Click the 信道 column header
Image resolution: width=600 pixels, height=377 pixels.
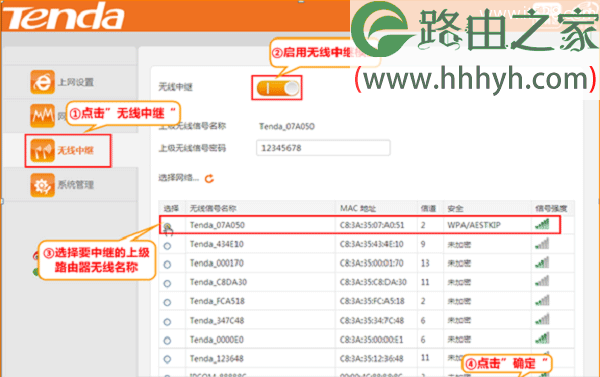coord(428,209)
